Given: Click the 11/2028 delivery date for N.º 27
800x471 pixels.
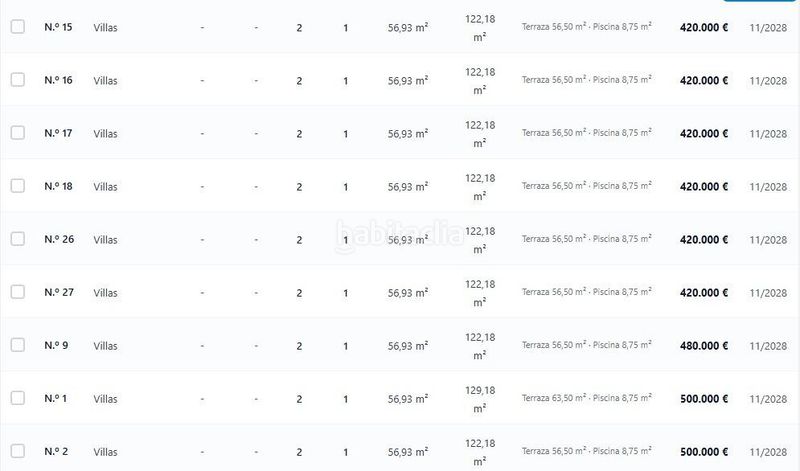Looking at the screenshot, I should pyautogui.click(x=768, y=293).
